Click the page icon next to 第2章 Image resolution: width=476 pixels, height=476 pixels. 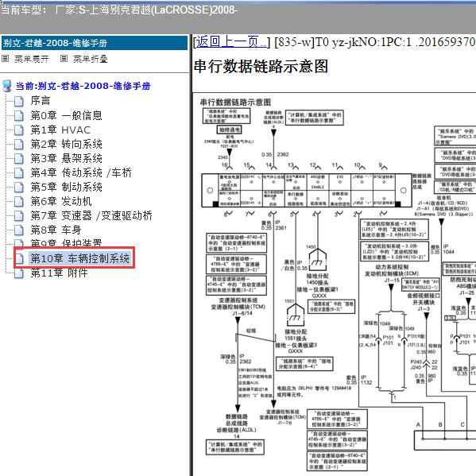tap(19, 145)
